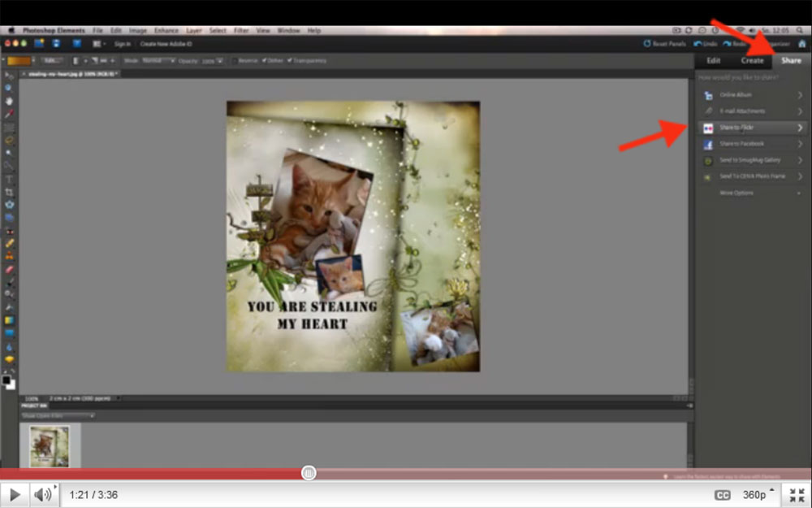Open the arrange documents dropdown

[99, 44]
